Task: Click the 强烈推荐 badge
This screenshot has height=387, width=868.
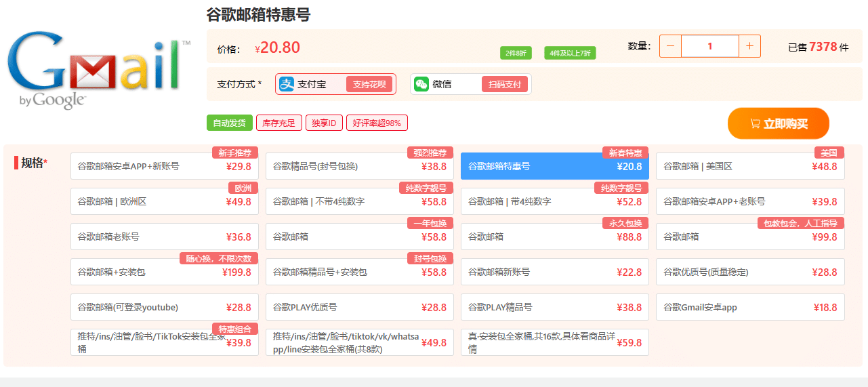Action: (x=430, y=152)
